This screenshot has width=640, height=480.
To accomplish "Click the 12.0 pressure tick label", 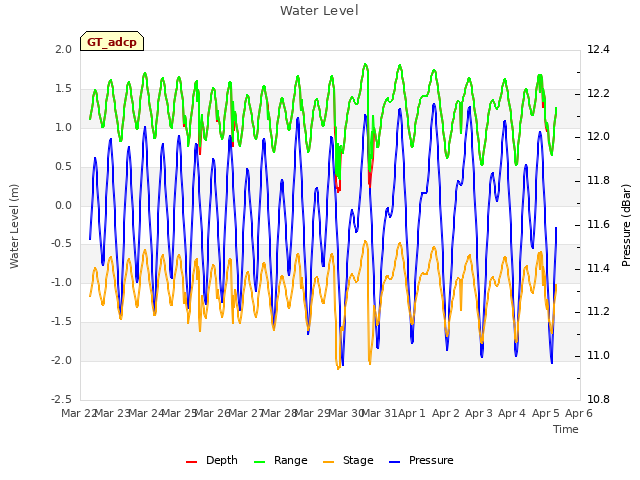I will [598, 137].
